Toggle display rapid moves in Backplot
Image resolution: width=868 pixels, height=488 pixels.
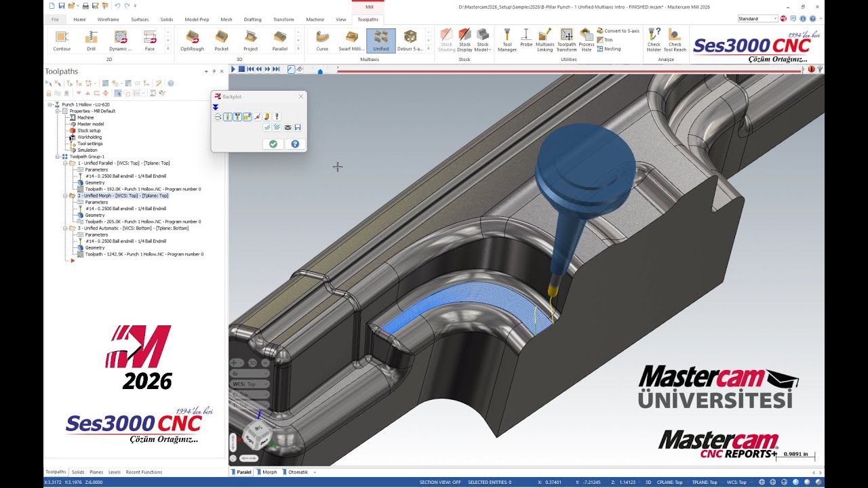point(247,117)
